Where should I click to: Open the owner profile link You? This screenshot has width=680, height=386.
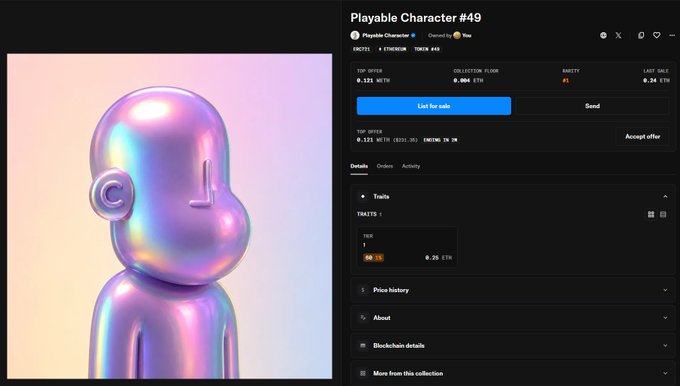coord(467,36)
